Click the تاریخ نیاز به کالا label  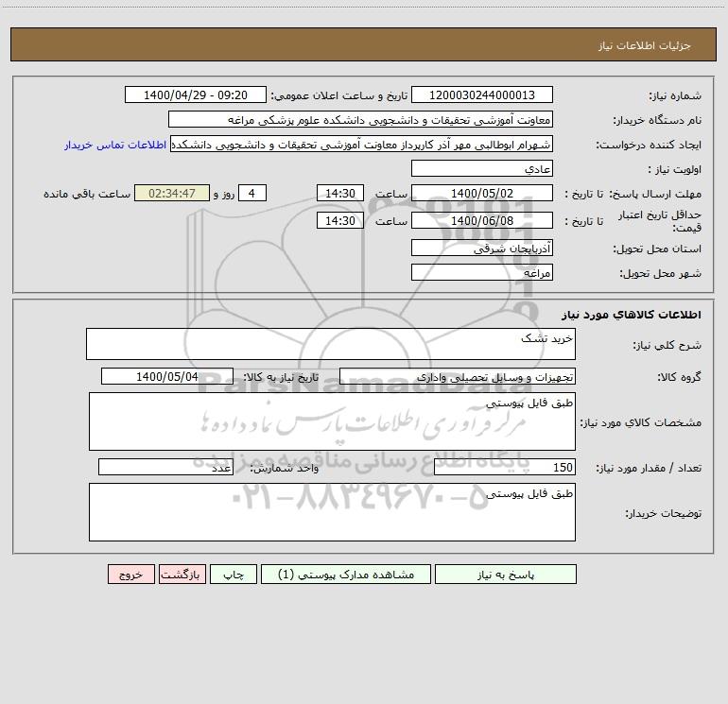click(281, 377)
